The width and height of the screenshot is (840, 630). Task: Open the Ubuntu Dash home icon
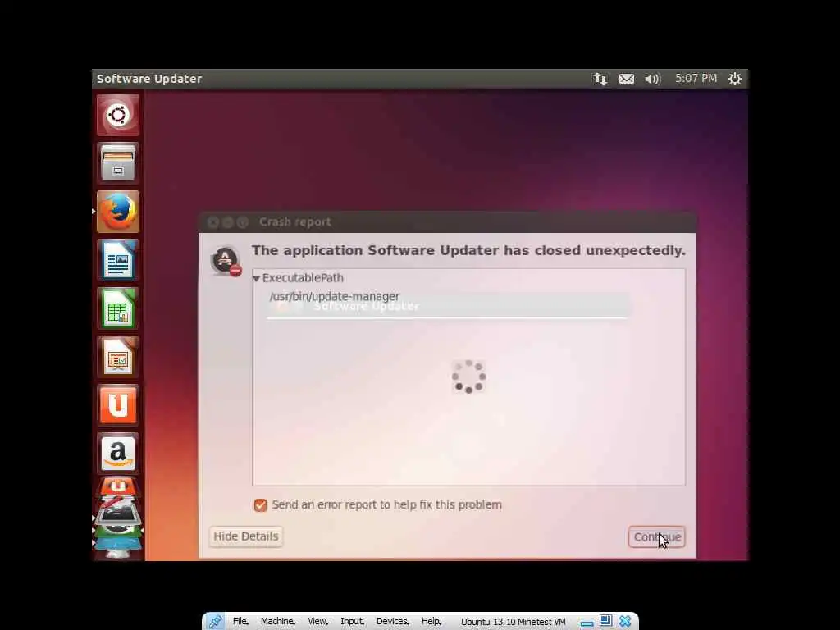pyautogui.click(x=118, y=115)
